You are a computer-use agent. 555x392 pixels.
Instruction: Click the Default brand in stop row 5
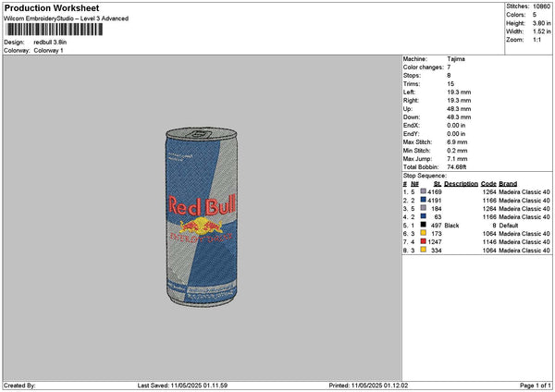[x=509, y=226]
